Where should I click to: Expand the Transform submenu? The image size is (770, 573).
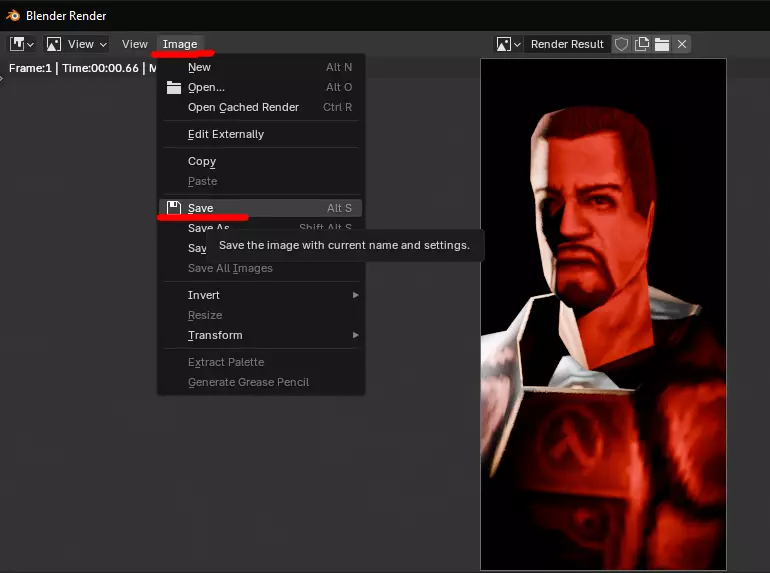coord(261,335)
